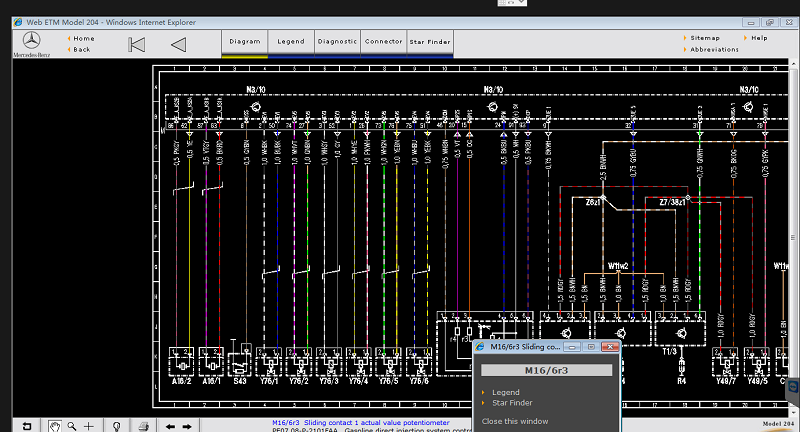Jump to the first diagram page icon
This screenshot has width=800, height=432.
point(136,45)
